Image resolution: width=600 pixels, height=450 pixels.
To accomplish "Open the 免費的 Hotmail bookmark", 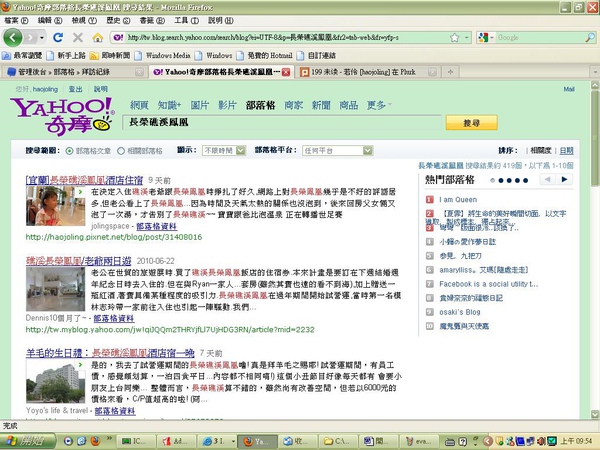I will click(x=264, y=55).
